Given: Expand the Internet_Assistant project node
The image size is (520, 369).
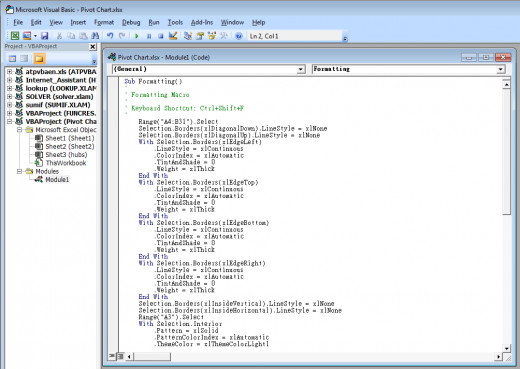Looking at the screenshot, I should pyautogui.click(x=10, y=80).
